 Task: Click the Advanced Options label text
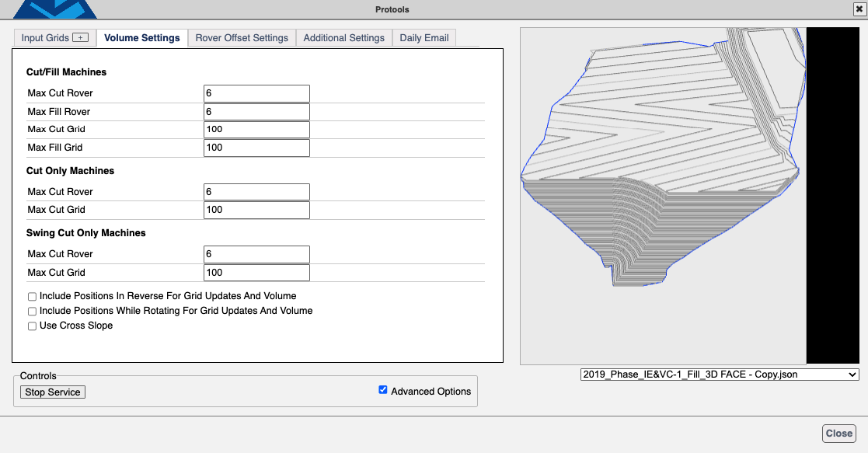coord(431,391)
